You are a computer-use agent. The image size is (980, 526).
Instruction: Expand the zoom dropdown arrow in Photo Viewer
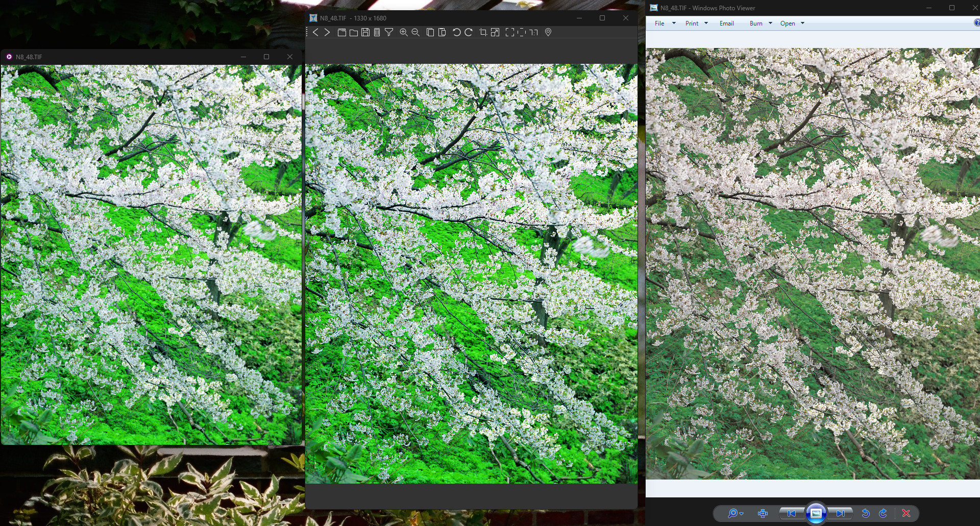742,514
